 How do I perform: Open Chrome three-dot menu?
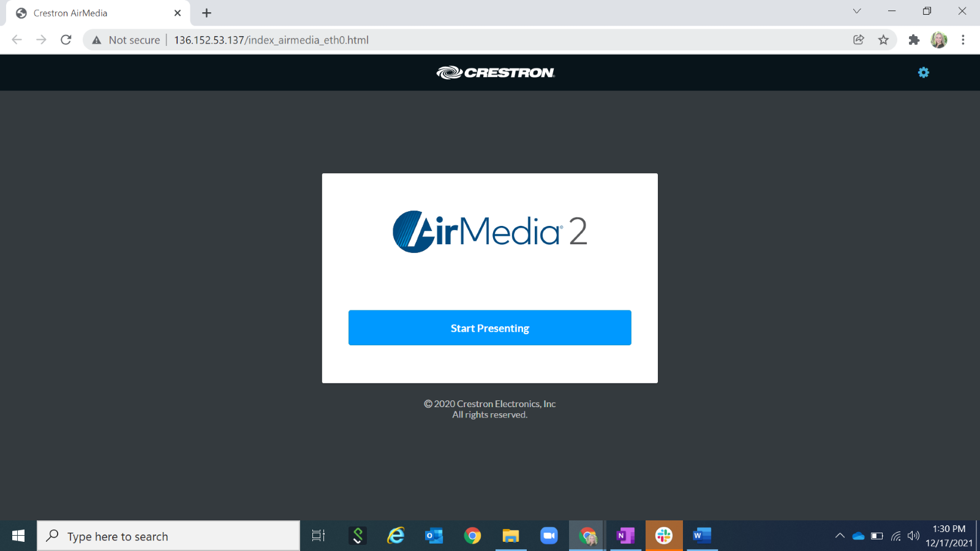(x=963, y=40)
